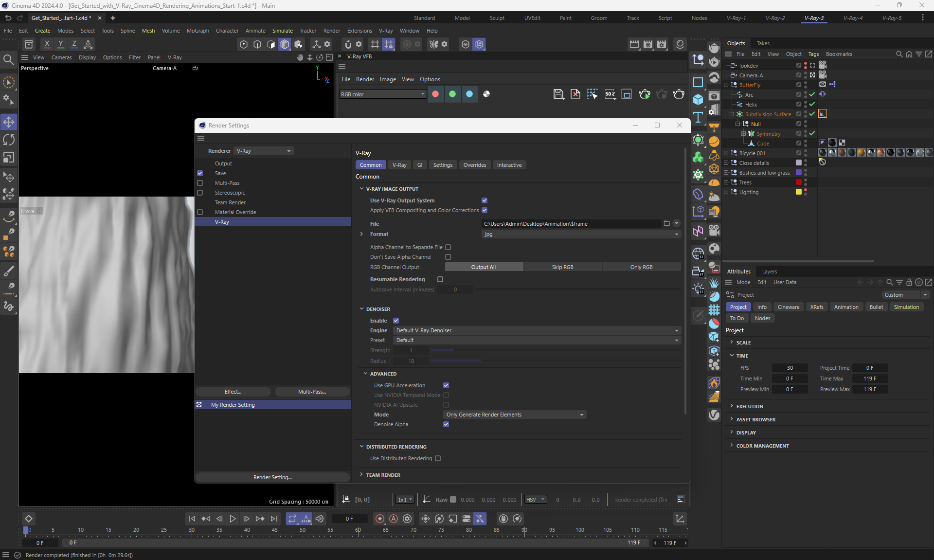Open the Renderer dropdown showing V-Ray

pos(264,151)
